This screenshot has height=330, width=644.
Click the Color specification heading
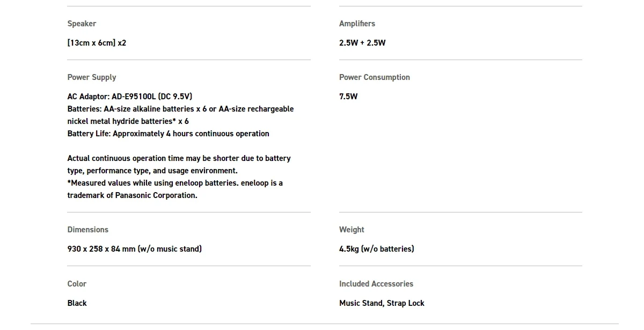tap(77, 284)
